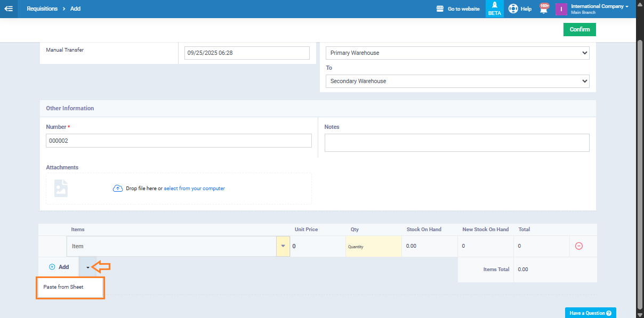Click select from your computer link

pos(194,189)
